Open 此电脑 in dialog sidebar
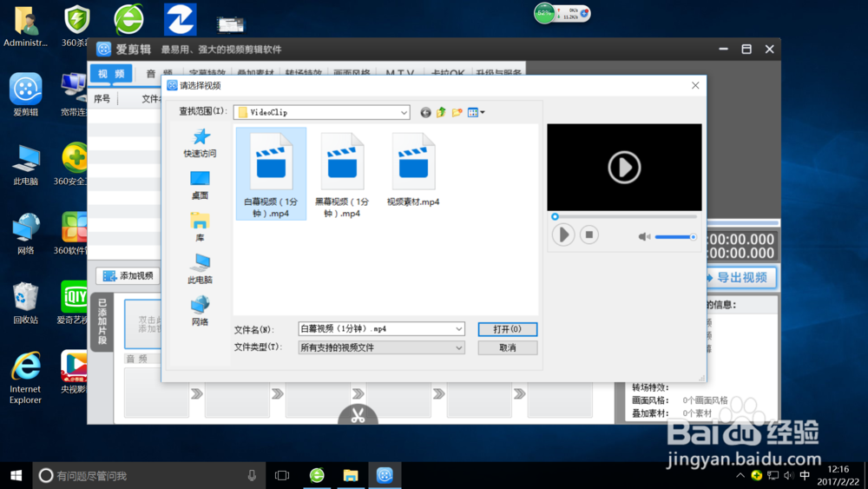This screenshot has height=489, width=868. pos(200,269)
